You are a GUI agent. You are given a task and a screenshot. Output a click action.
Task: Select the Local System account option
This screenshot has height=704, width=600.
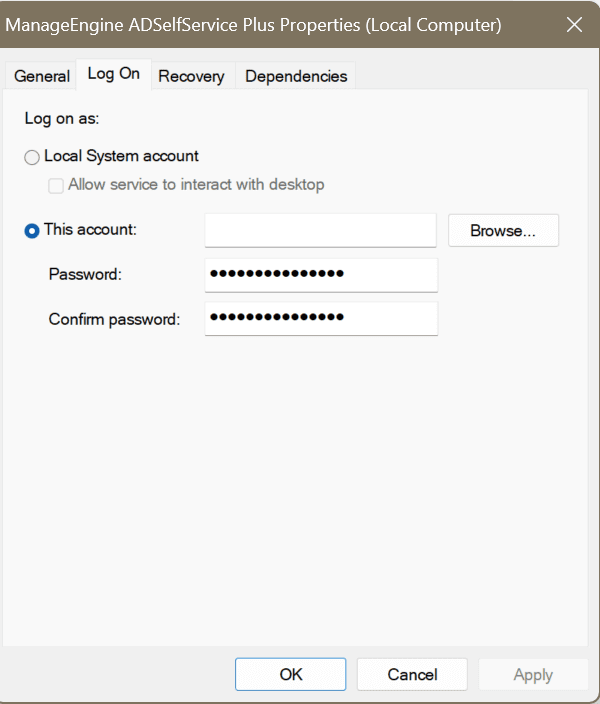pos(33,157)
